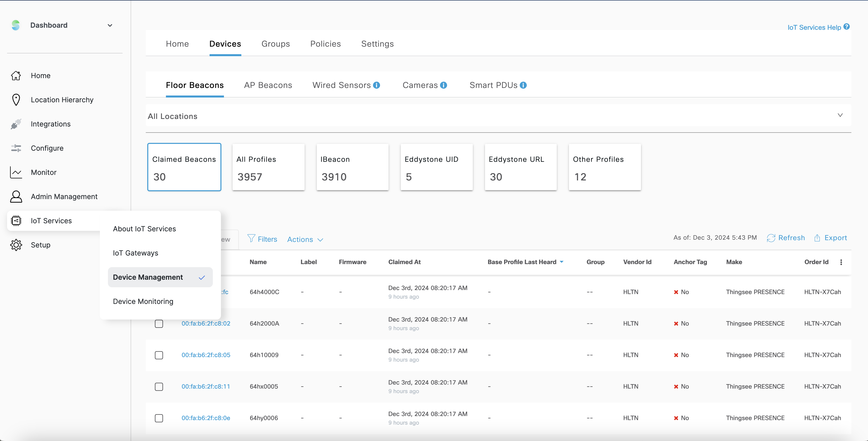
Task: Expand the All Locations dropdown
Action: tap(840, 115)
